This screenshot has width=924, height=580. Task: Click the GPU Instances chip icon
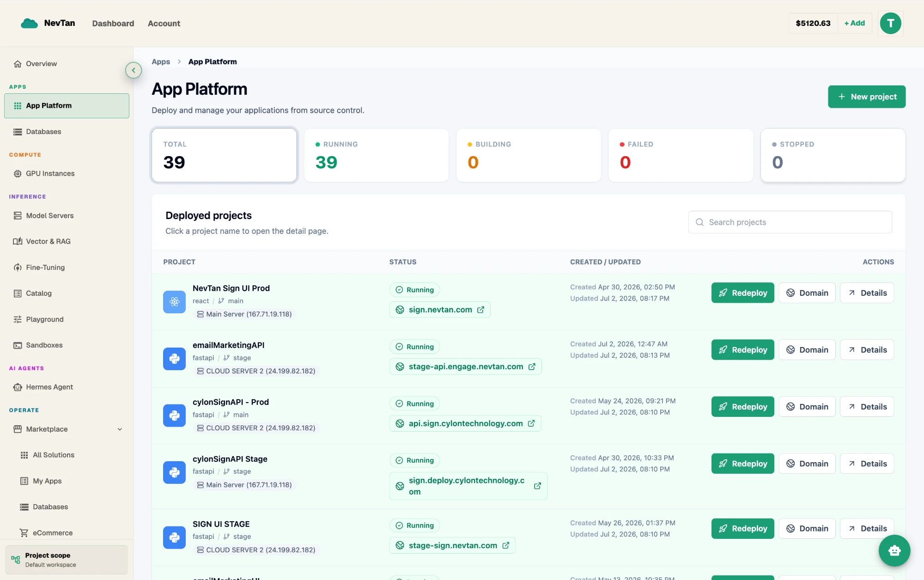click(18, 174)
